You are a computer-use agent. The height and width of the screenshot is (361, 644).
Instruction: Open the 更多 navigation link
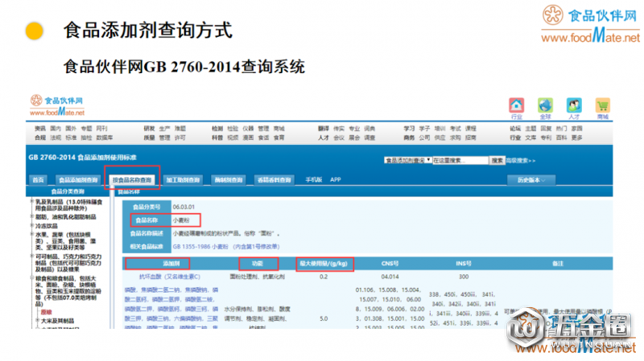pyautogui.click(x=576, y=137)
